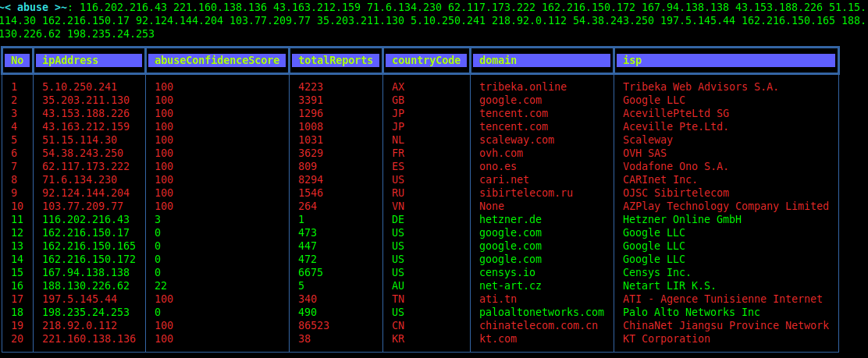The height and width of the screenshot is (358, 868).
Task: Click table cell IP 54.38.243.250
Action: 83,154
